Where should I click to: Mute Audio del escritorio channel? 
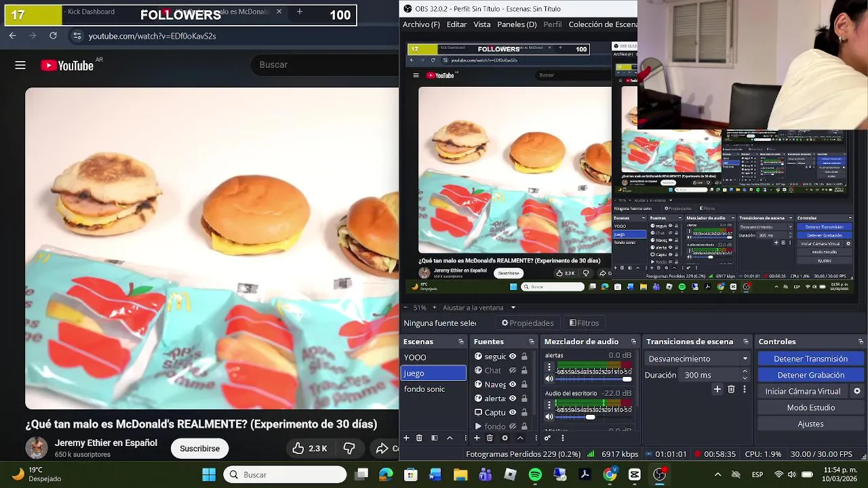tap(549, 417)
